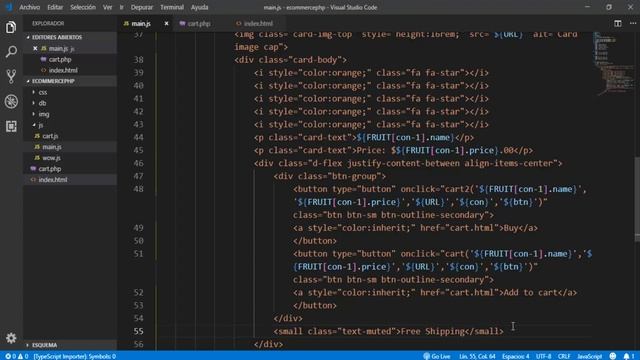The image size is (640, 360).
Task: Open the Manage settings gear
Action: point(11,338)
